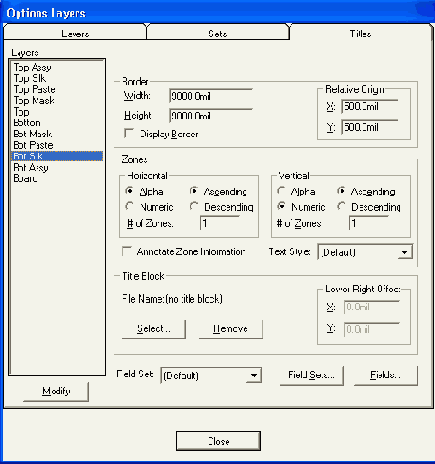Select Horizontal Descending radio button

point(194,206)
